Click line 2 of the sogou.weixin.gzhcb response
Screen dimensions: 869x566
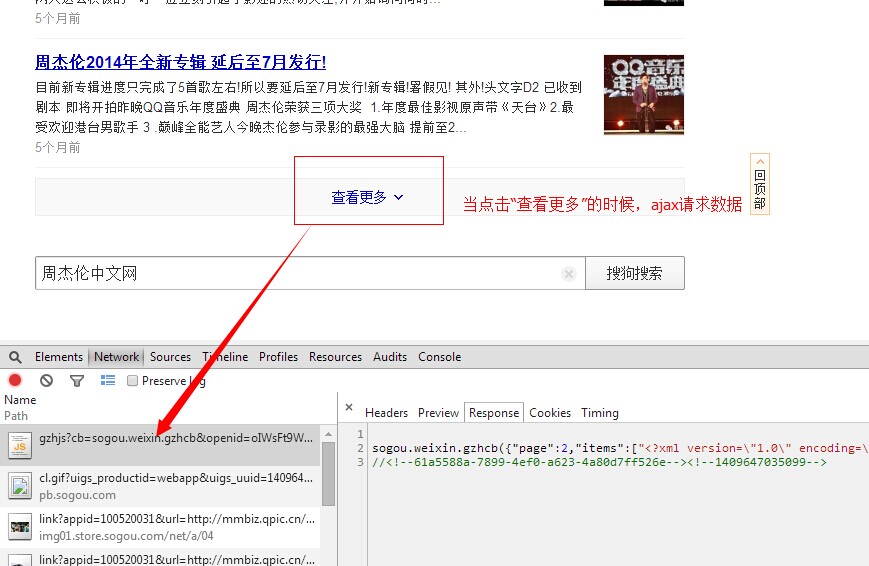[x=620, y=448]
